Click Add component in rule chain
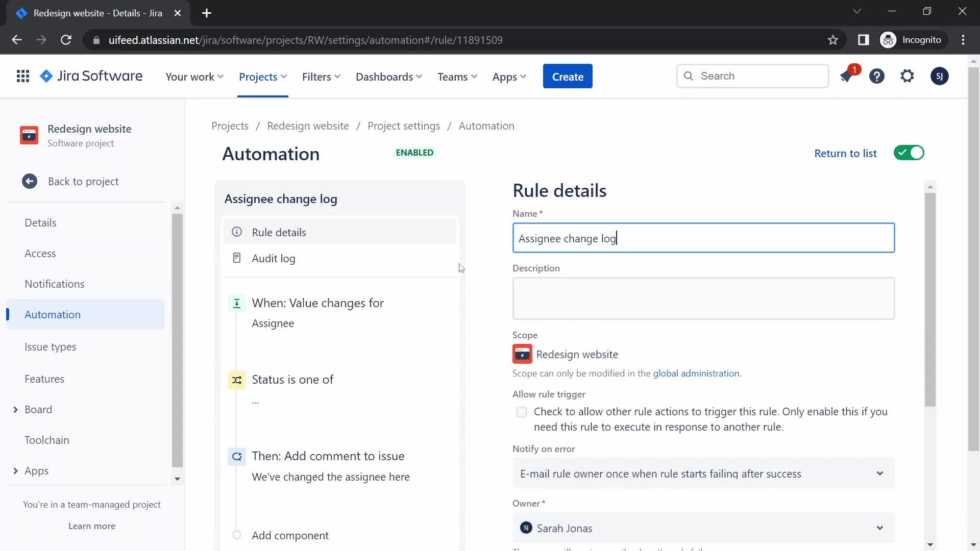 point(290,536)
